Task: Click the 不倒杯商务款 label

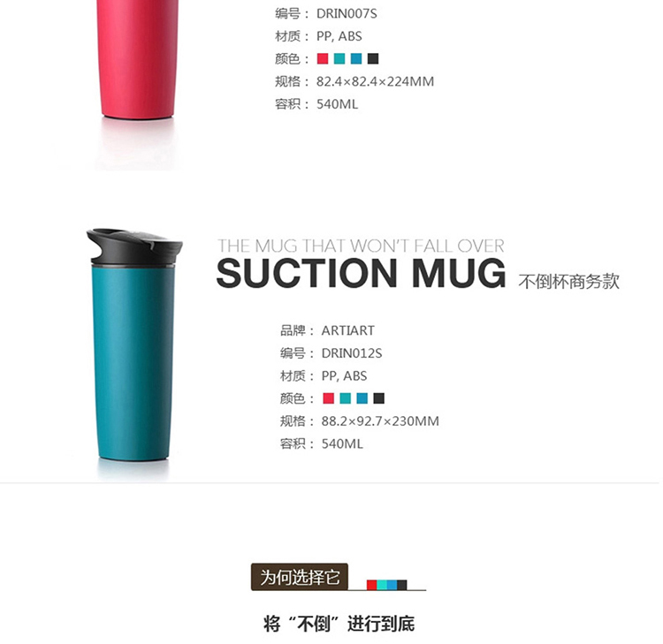Action: (x=569, y=282)
